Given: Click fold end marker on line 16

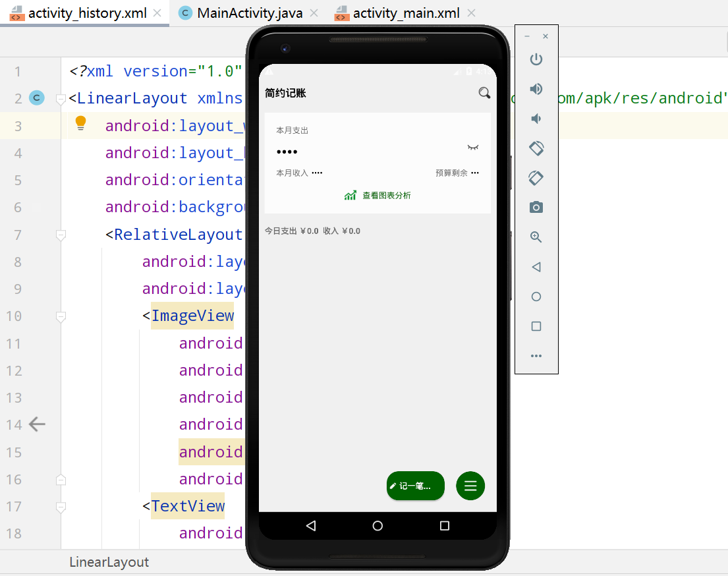Looking at the screenshot, I should click(x=61, y=480).
